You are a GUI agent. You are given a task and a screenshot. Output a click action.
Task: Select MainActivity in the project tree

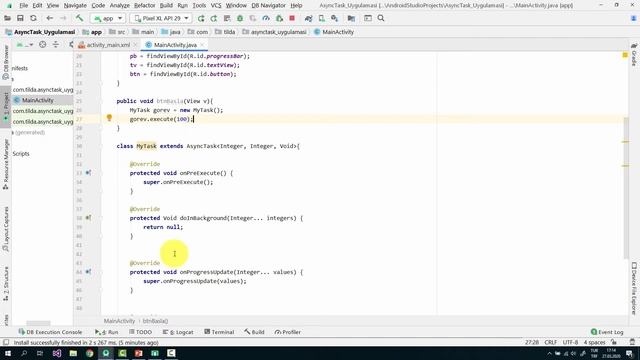tap(38, 100)
